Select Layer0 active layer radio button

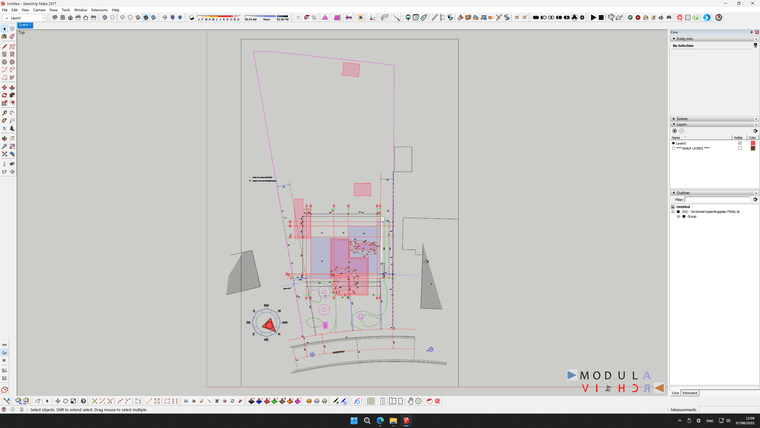click(673, 143)
